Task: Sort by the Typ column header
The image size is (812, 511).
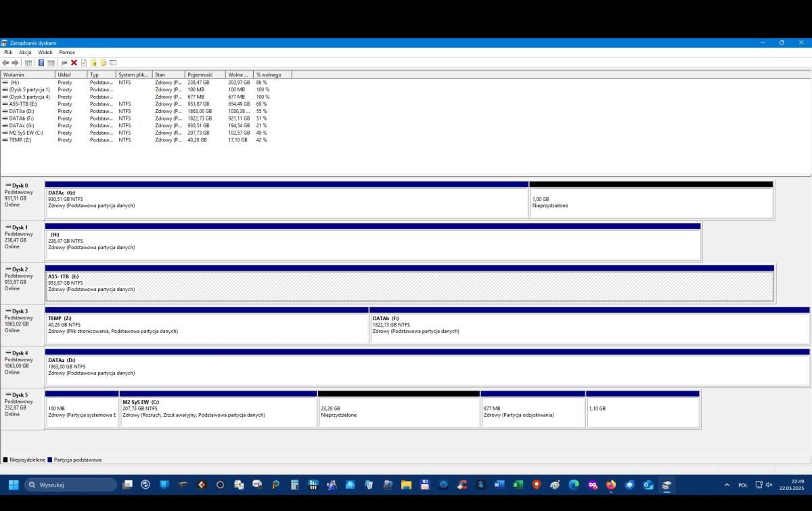Action: (102, 74)
